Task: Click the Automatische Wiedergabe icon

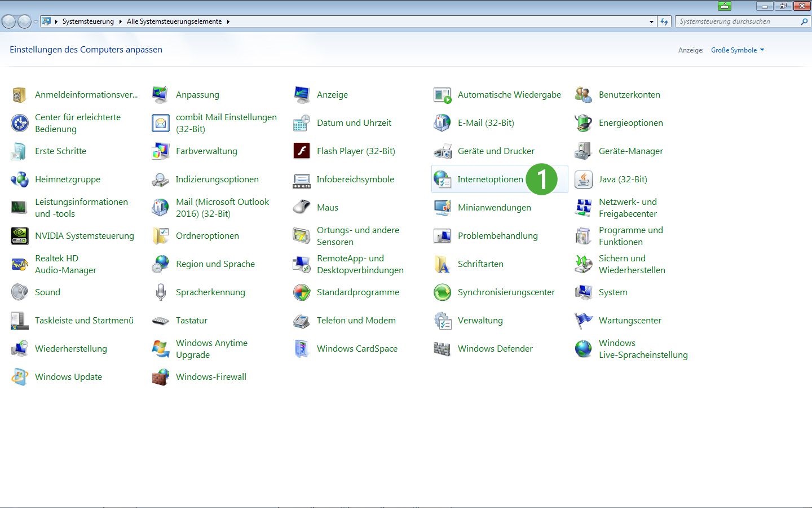Action: coord(443,95)
